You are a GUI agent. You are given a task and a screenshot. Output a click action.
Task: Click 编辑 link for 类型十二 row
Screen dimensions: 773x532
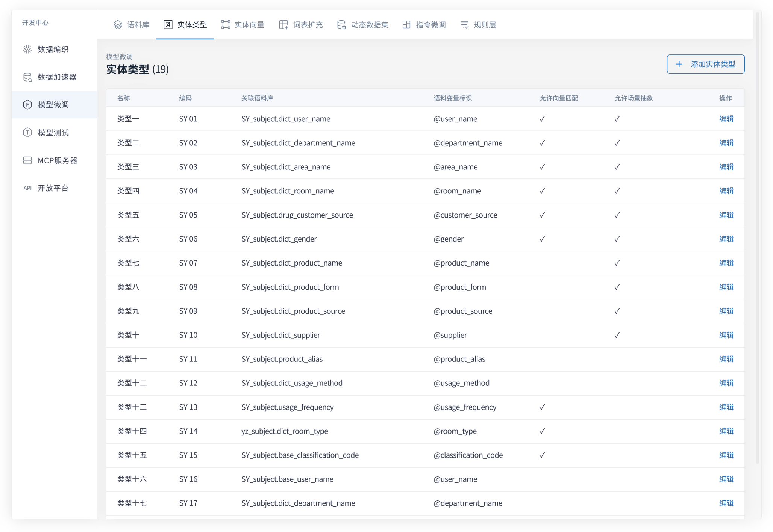click(x=726, y=383)
